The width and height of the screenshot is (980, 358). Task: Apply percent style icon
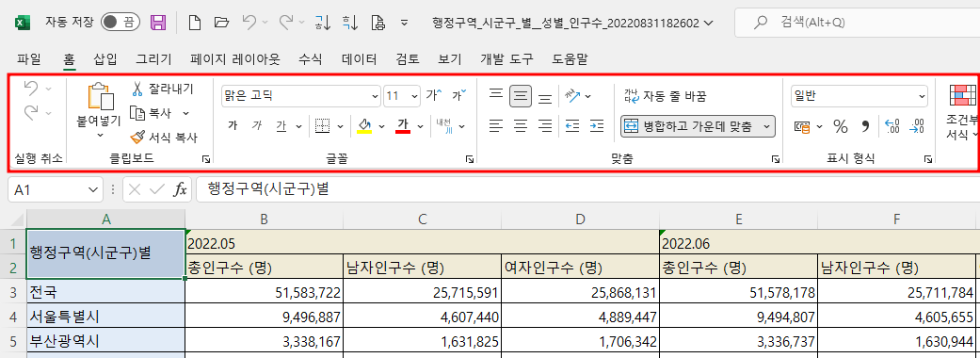(840, 126)
